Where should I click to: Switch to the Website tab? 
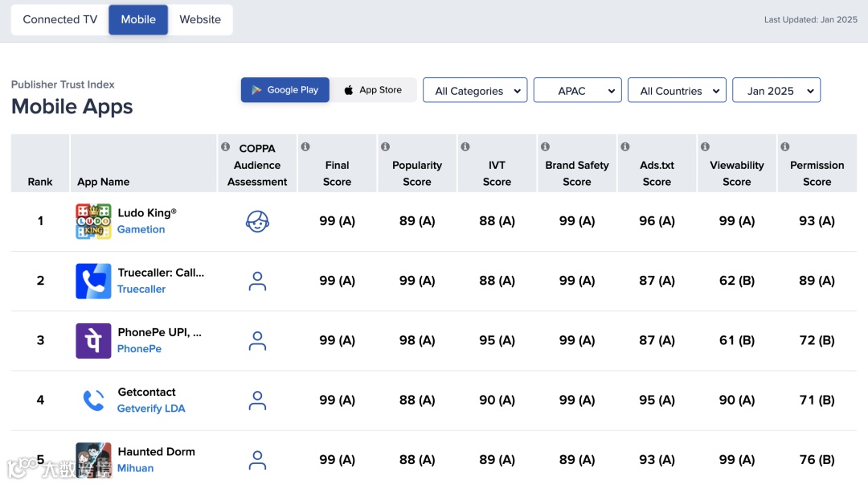pos(200,19)
